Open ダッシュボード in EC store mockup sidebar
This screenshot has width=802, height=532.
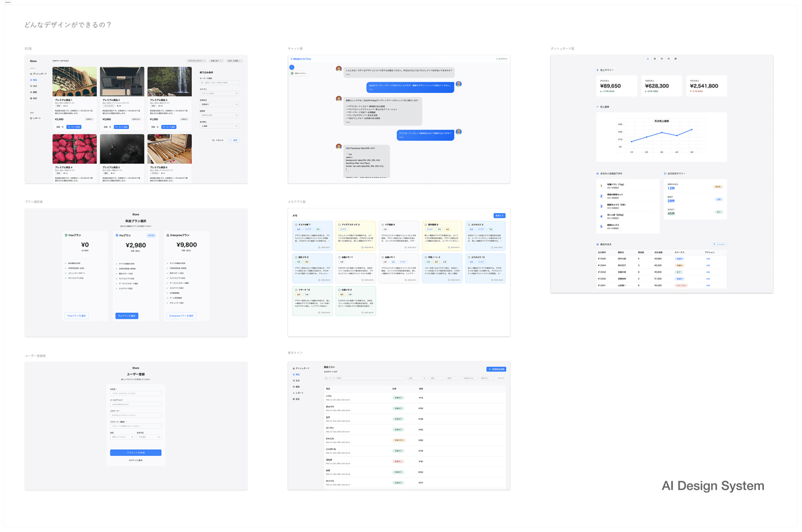point(37,74)
